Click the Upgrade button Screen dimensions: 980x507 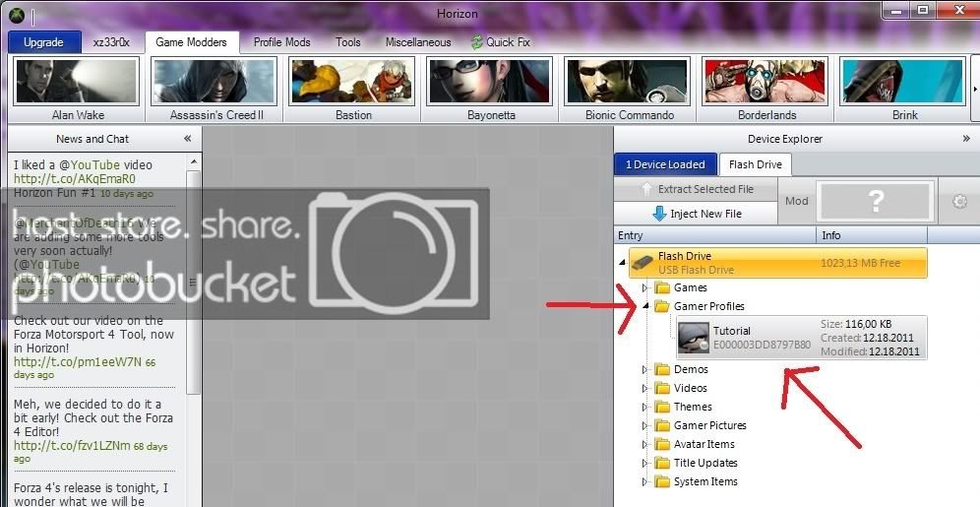click(x=43, y=42)
